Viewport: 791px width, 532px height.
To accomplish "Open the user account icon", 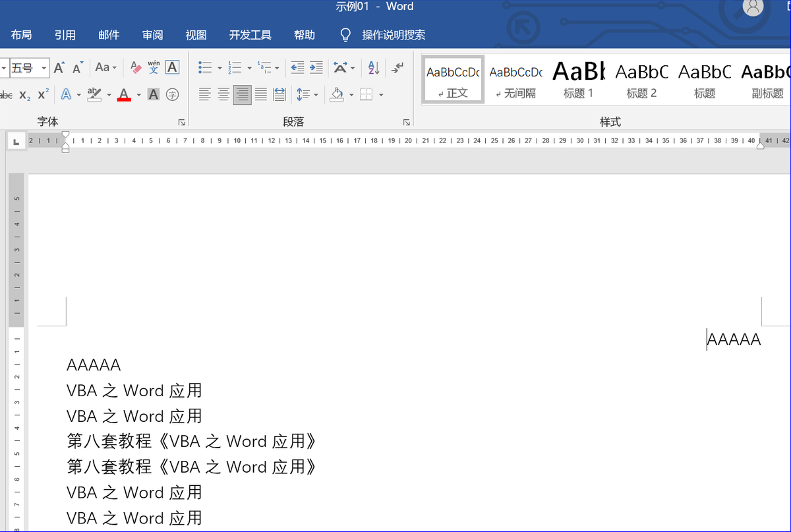I will tap(752, 7).
